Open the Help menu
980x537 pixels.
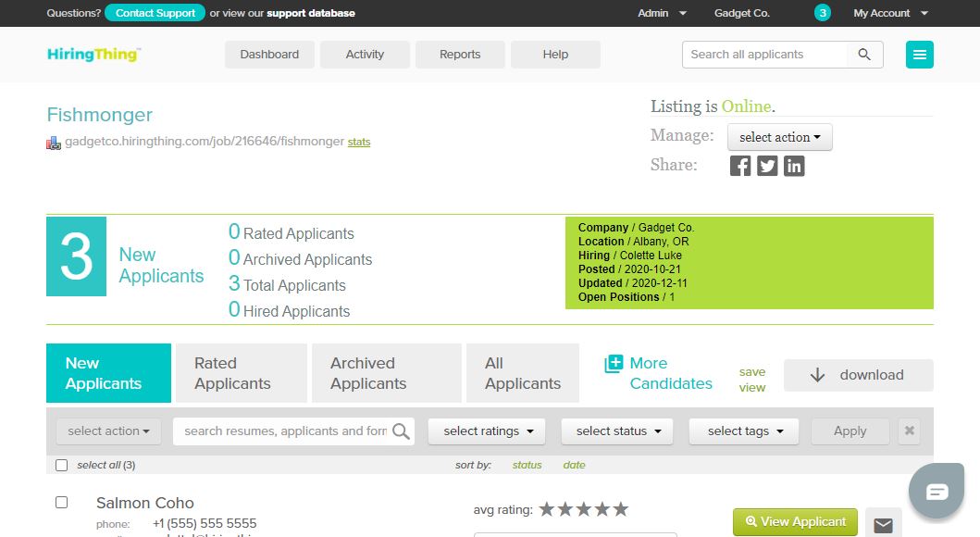tap(555, 55)
